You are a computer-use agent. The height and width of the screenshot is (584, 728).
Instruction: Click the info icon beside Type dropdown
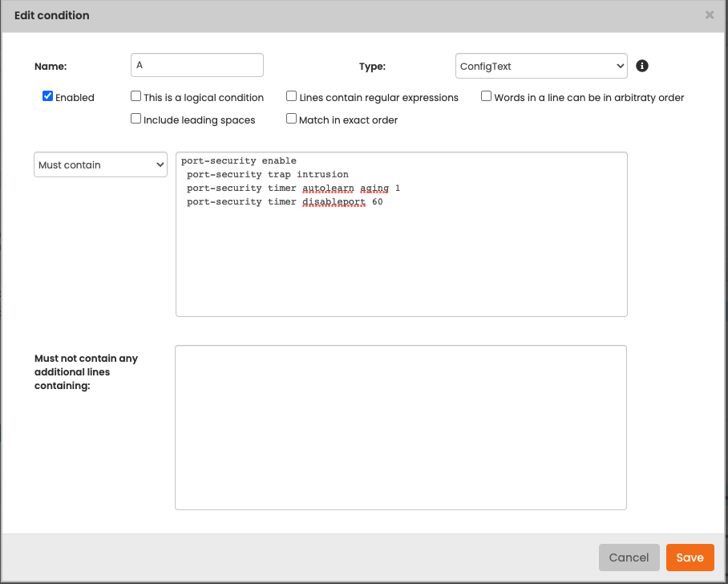641,66
